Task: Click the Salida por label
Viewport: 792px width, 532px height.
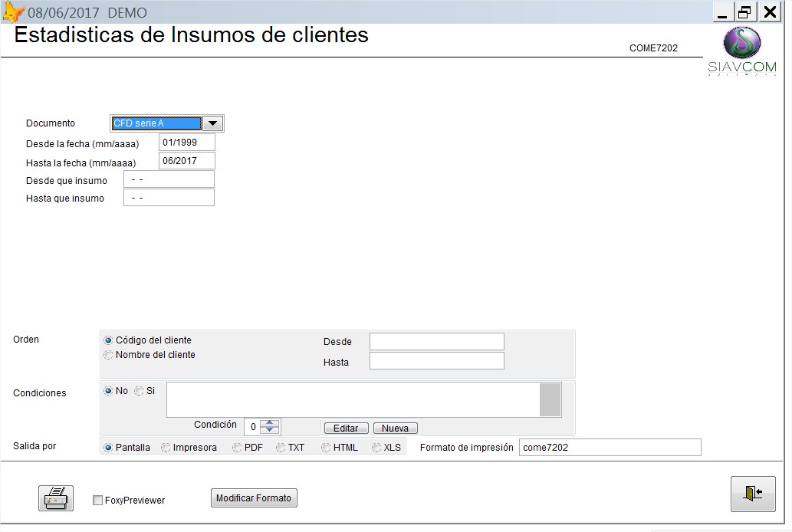Action: tap(35, 446)
